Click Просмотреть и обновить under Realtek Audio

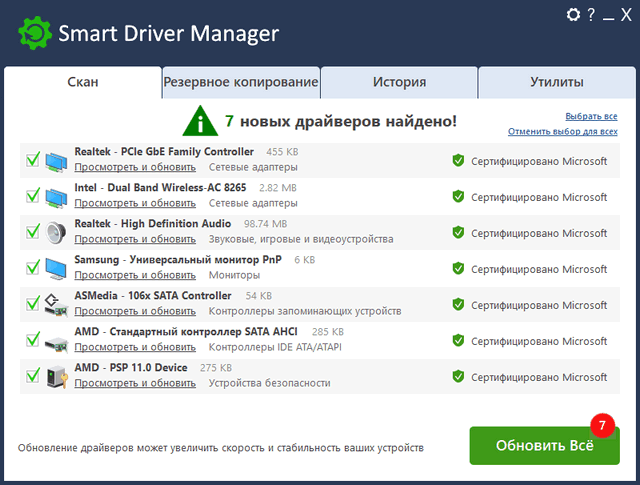135,239
